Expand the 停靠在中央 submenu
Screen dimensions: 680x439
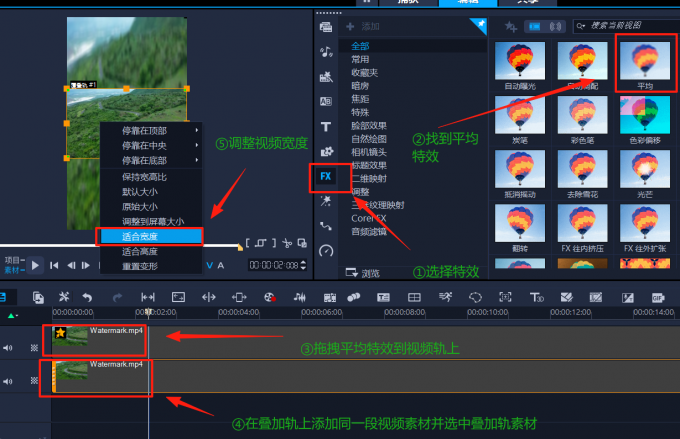(151, 145)
